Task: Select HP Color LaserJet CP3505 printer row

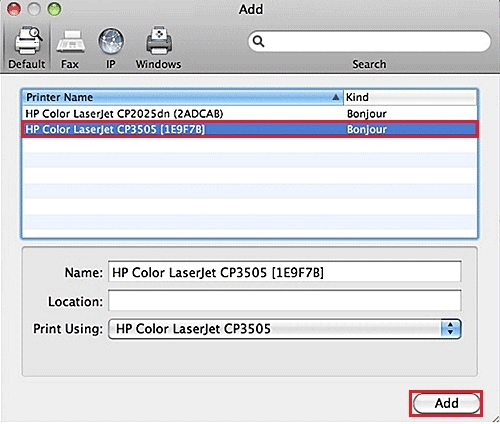Action: (x=250, y=129)
